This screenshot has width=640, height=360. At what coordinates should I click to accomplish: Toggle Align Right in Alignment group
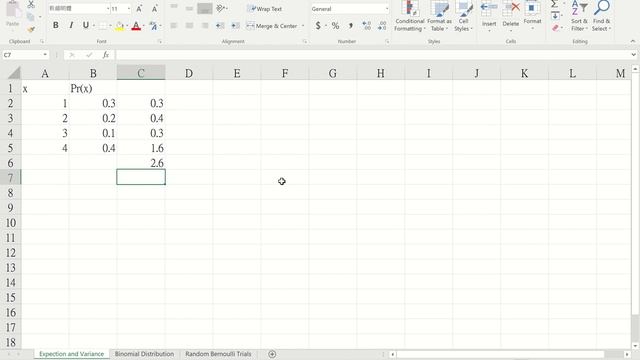click(205, 26)
